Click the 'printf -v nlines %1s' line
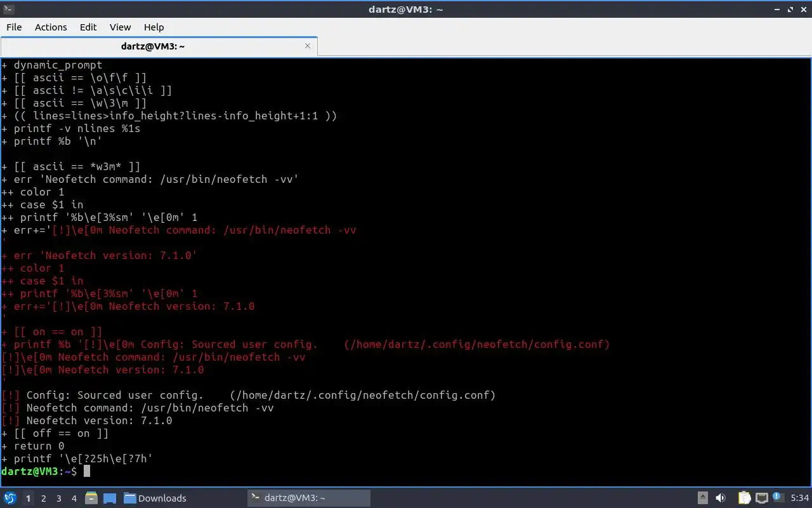Screen dimensions: 812x508 point(71,128)
